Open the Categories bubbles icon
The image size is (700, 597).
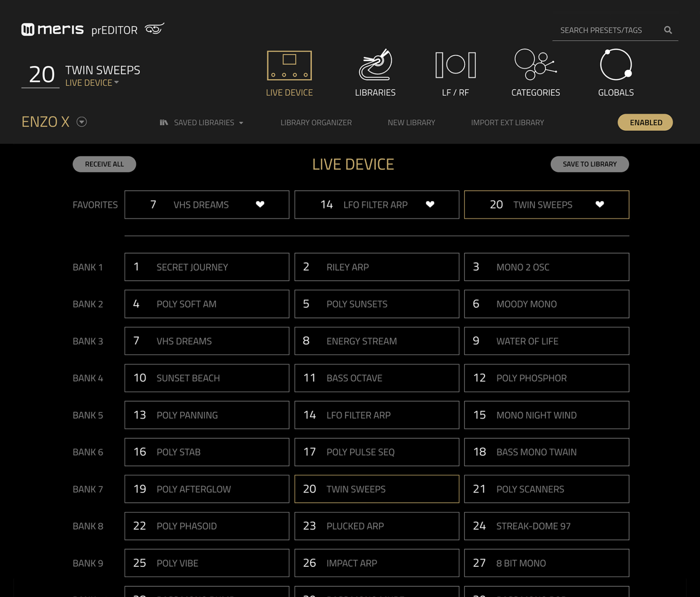[535, 65]
